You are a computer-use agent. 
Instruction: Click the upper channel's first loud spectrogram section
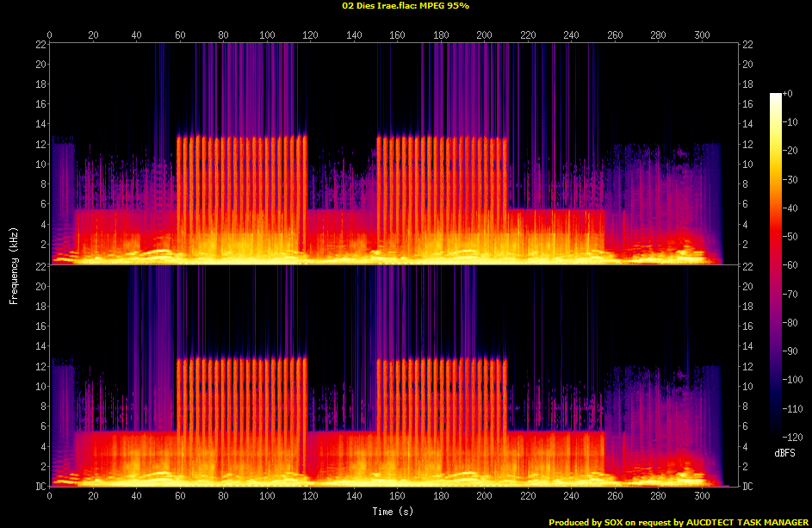click(x=242, y=198)
